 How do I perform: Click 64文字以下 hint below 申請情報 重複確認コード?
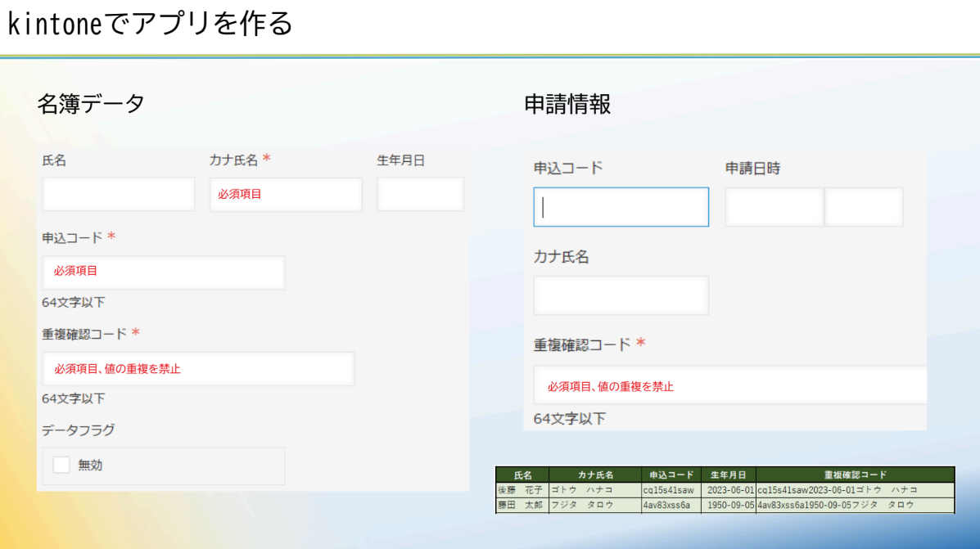(x=570, y=419)
